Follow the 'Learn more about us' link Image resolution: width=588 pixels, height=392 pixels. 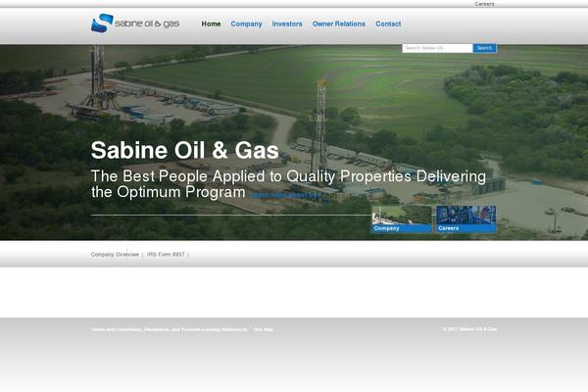point(285,195)
